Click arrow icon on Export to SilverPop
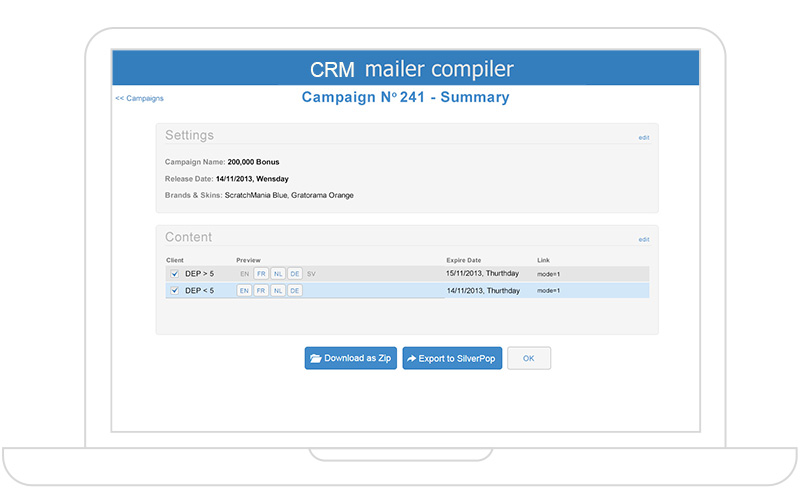Viewport: 800px width, 500px height. [412, 358]
